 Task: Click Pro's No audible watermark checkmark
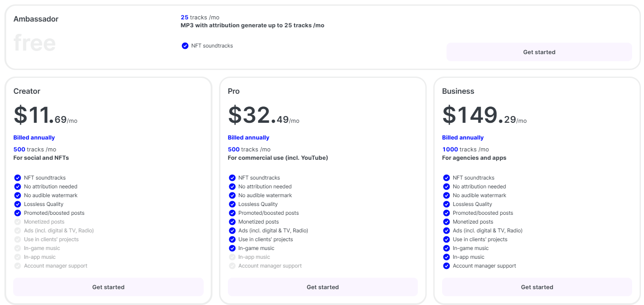[x=232, y=195]
